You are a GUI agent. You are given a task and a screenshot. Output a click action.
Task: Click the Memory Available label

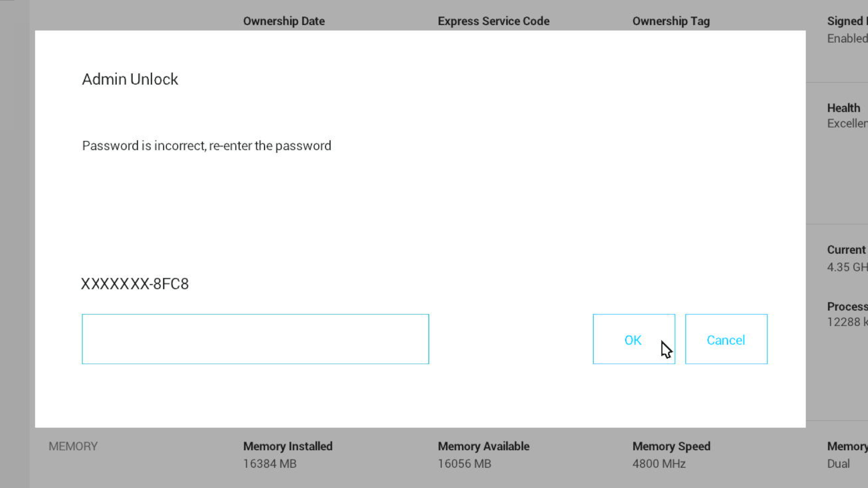483,446
